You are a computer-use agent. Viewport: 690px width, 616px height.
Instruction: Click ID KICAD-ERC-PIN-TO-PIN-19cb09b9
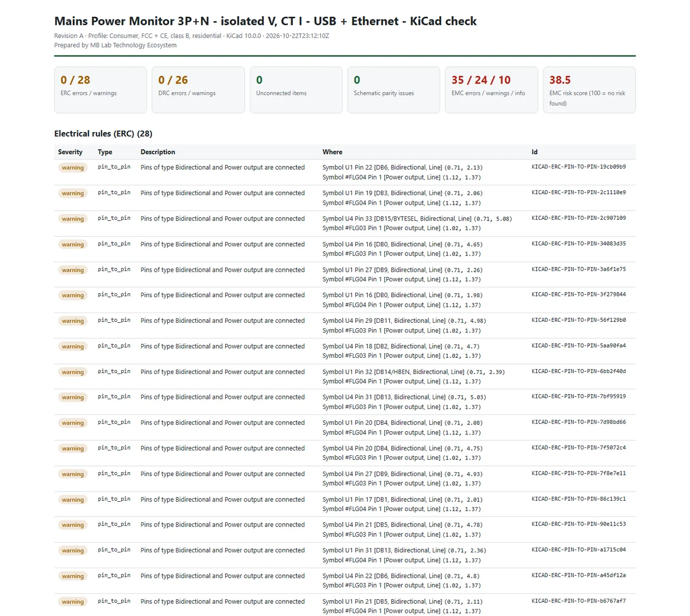(x=579, y=167)
